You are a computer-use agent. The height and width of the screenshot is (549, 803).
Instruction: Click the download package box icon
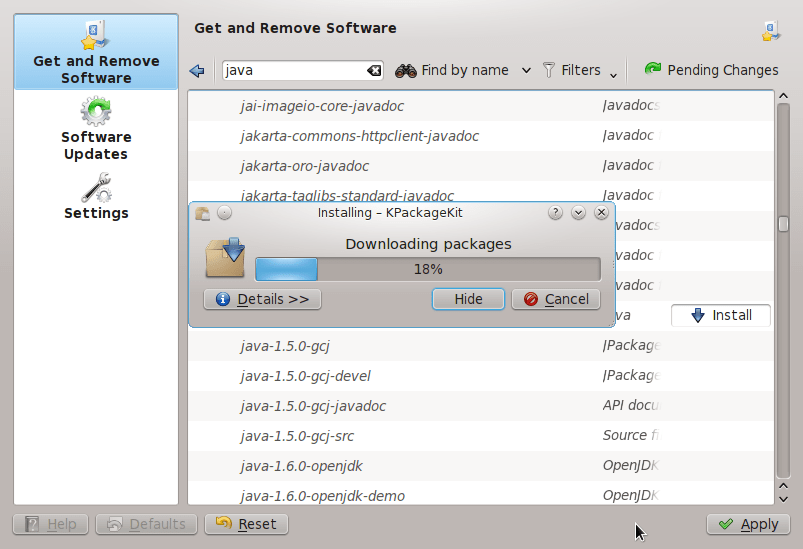(225, 258)
